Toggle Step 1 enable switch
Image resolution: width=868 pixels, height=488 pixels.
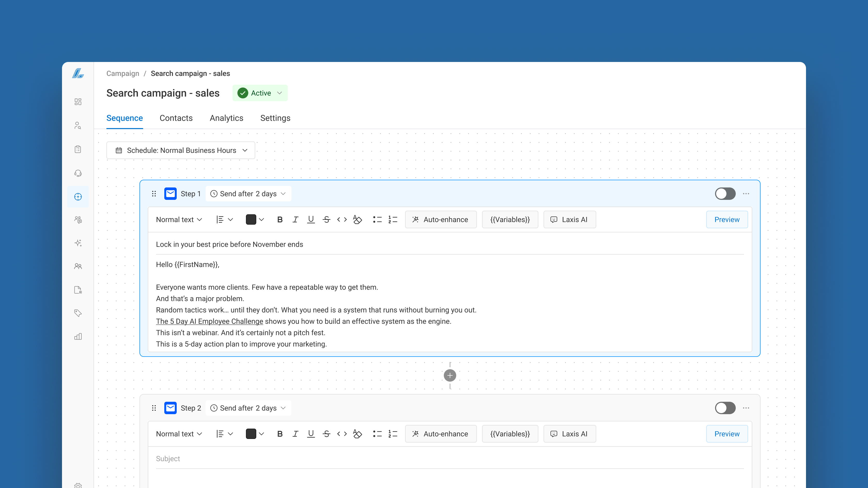725,194
